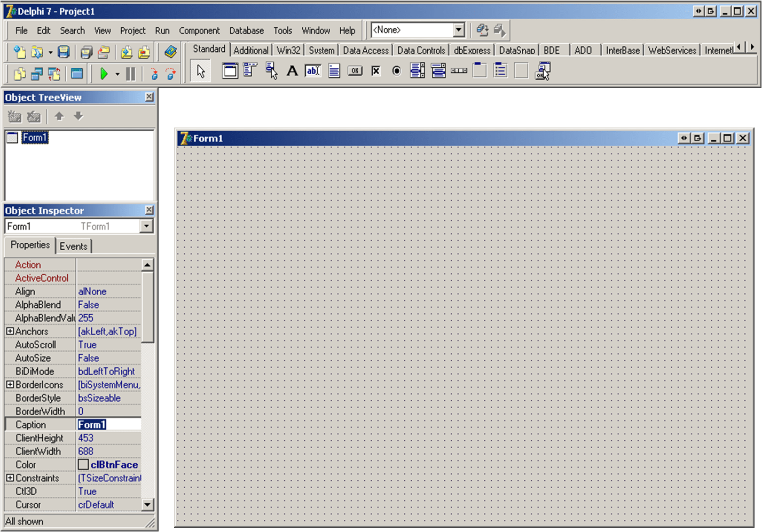
Task: Switch to the Events tab
Action: [73, 246]
